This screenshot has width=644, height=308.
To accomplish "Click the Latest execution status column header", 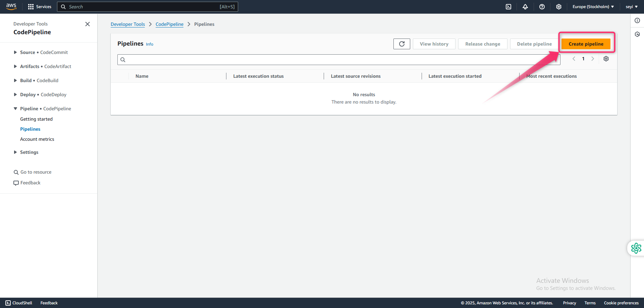I will (258, 76).
